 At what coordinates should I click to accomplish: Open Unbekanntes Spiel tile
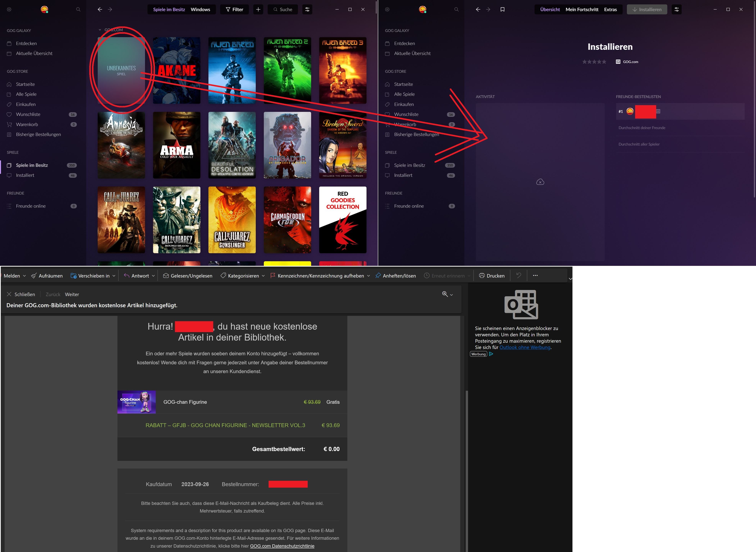tap(121, 70)
